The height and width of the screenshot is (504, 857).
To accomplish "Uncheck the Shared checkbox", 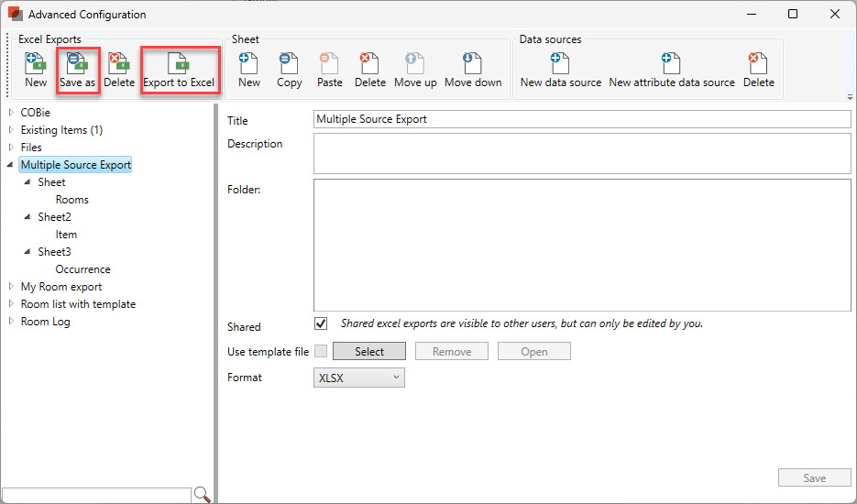I will (x=321, y=323).
